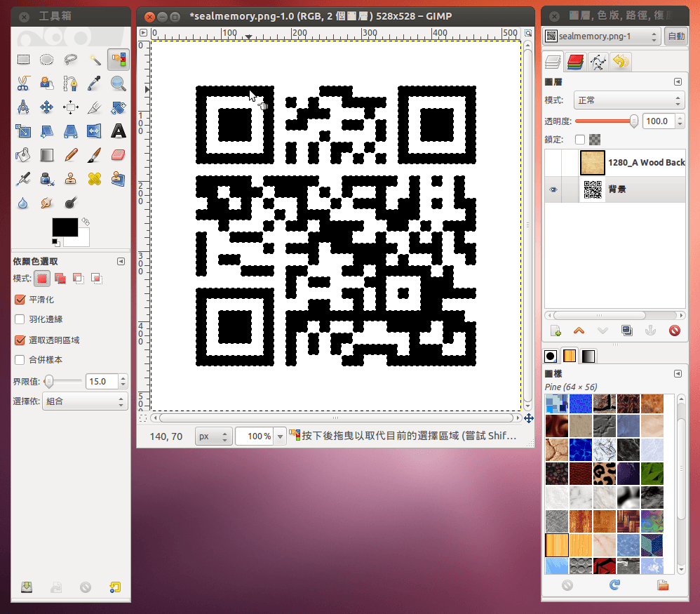Image resolution: width=700 pixels, height=614 pixels.
Task: Click the black foreground color swatch
Action: click(65, 228)
